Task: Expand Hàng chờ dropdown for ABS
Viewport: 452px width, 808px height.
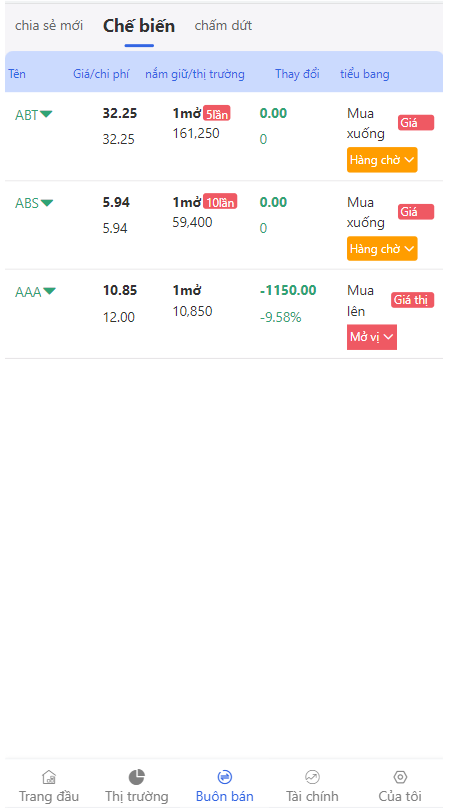Action: click(382, 248)
